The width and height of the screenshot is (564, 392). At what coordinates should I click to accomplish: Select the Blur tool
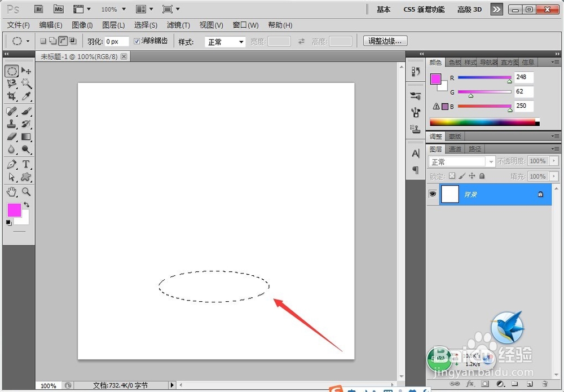coord(11,149)
